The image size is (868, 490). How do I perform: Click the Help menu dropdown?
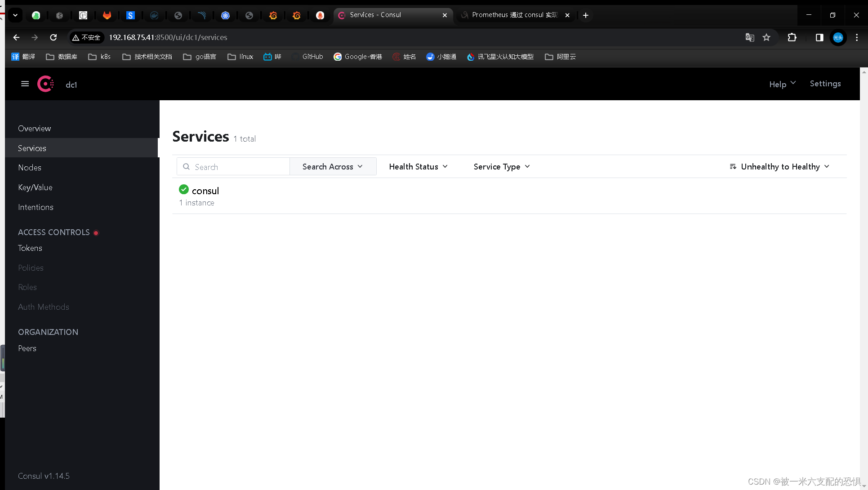tap(782, 84)
